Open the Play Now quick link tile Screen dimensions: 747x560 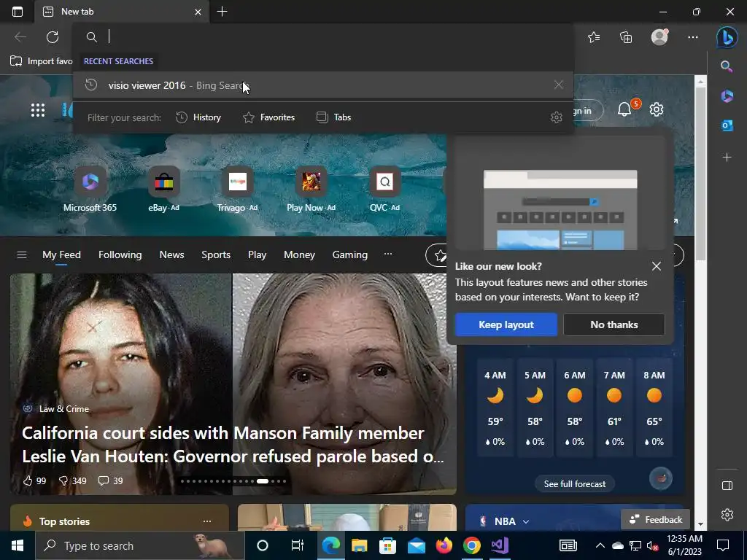(x=311, y=190)
